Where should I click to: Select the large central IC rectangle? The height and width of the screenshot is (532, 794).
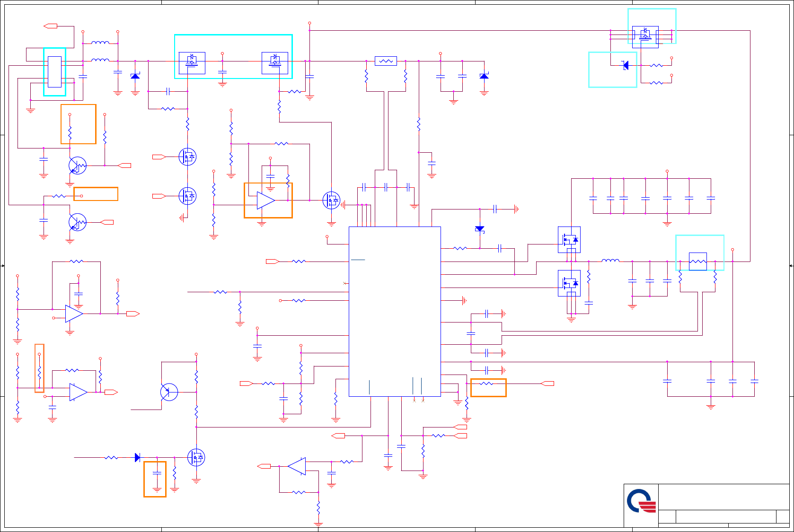[x=395, y=311]
